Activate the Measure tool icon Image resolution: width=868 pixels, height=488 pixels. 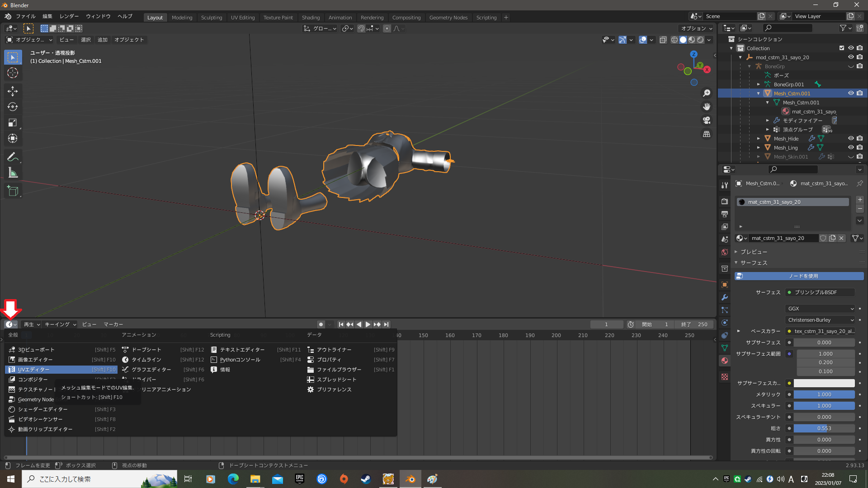click(x=13, y=173)
